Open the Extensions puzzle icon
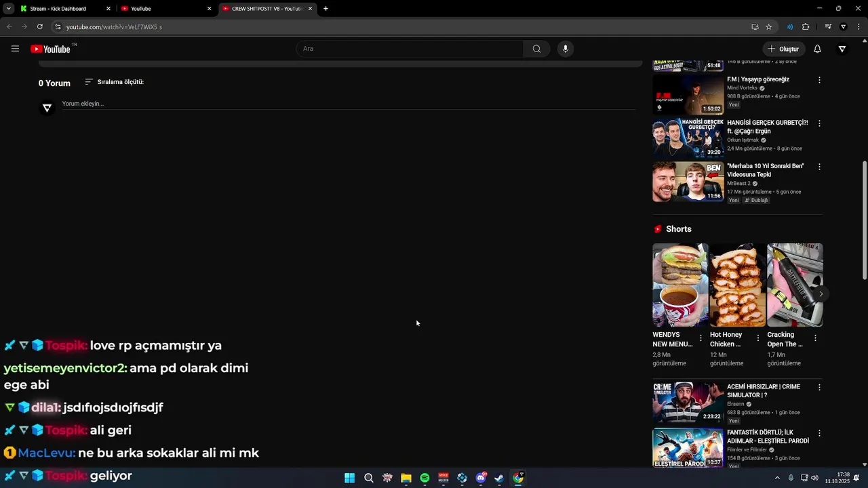868x488 pixels. 806,26
